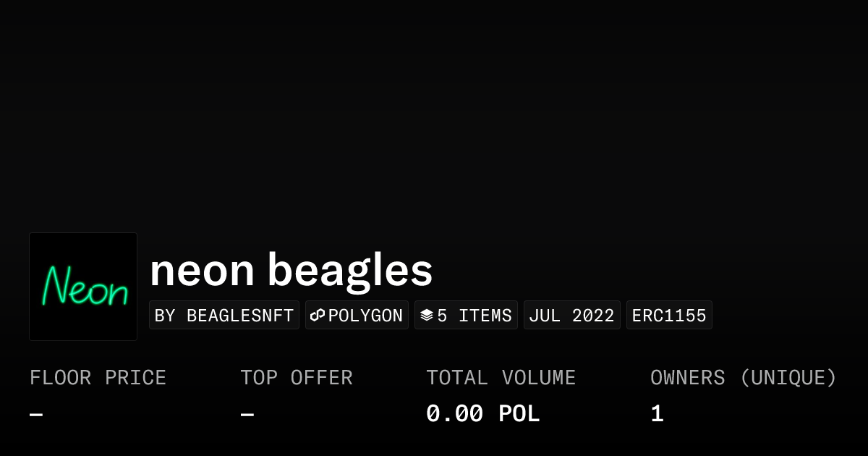868x456 pixels.
Task: Click the OWNERS stat label
Action: [x=687, y=378]
